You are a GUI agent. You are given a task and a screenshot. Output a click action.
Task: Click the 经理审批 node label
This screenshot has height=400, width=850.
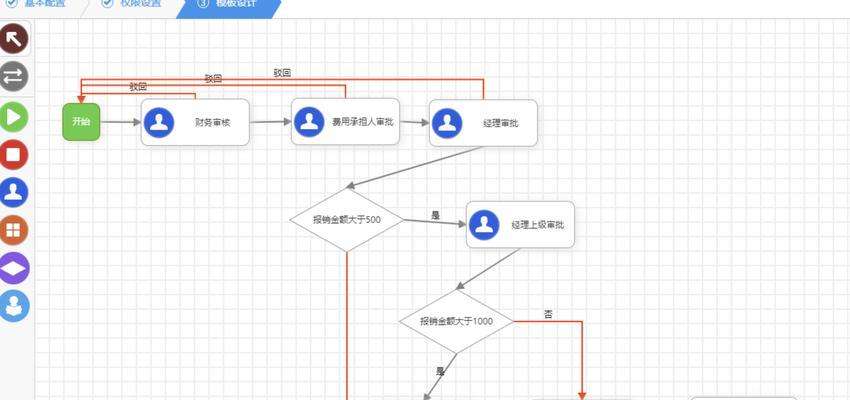coord(500,124)
